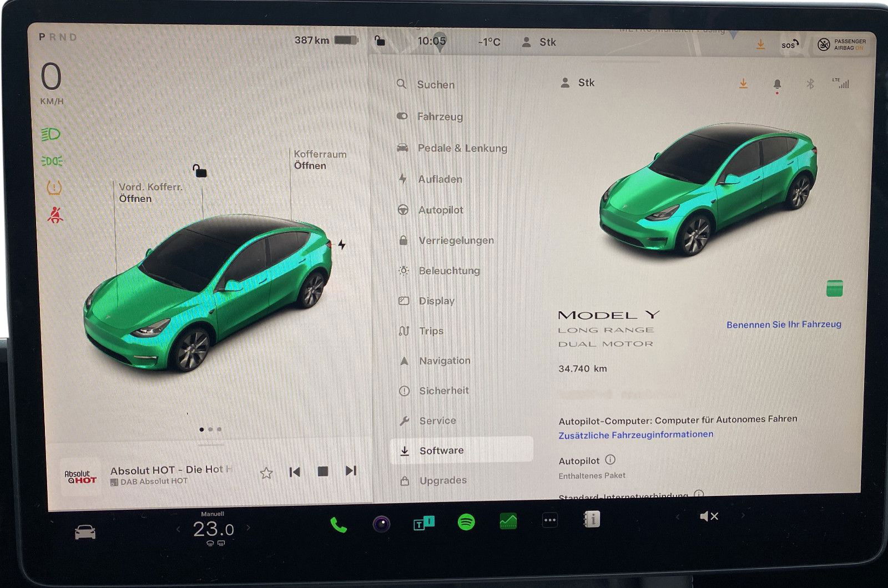Tap the Bluetooth icon in settings header

pyautogui.click(x=810, y=84)
